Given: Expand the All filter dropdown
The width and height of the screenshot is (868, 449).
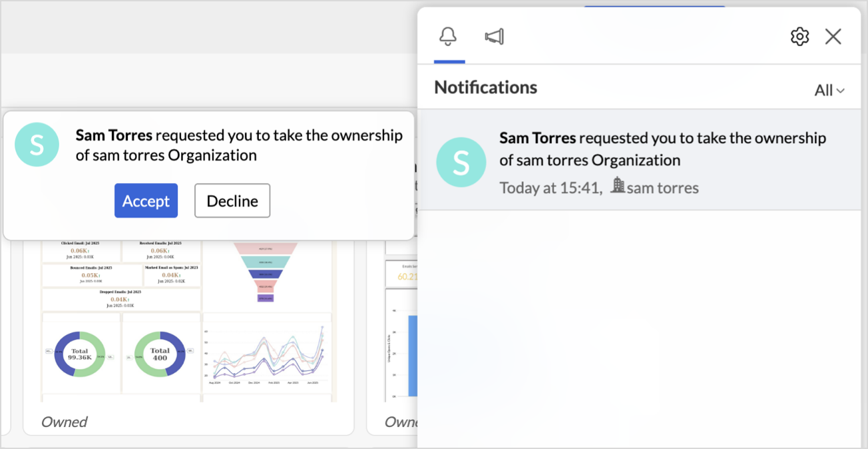Looking at the screenshot, I should pos(829,91).
